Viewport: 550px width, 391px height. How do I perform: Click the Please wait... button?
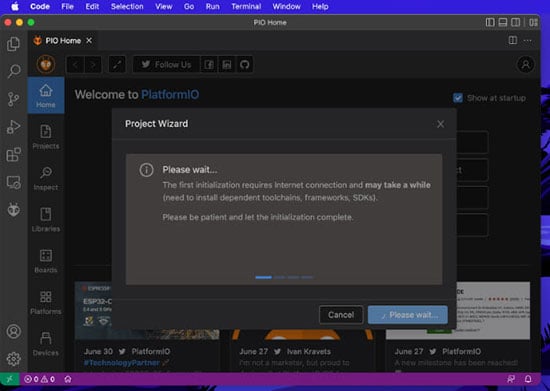pos(408,315)
